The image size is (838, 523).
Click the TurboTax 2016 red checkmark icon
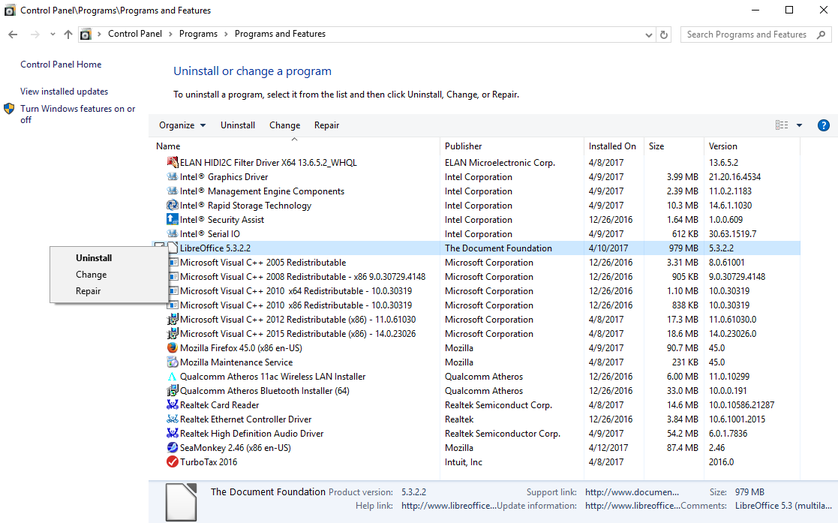(x=172, y=462)
